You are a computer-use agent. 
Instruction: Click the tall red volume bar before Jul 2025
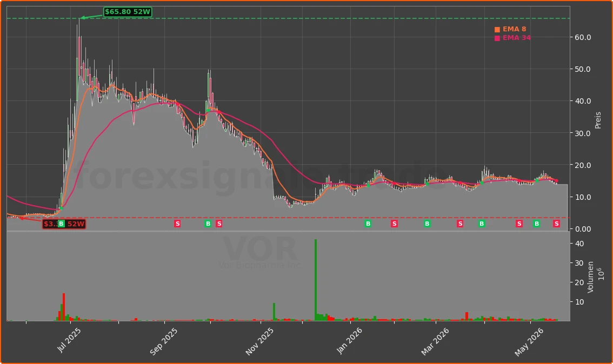(x=64, y=307)
